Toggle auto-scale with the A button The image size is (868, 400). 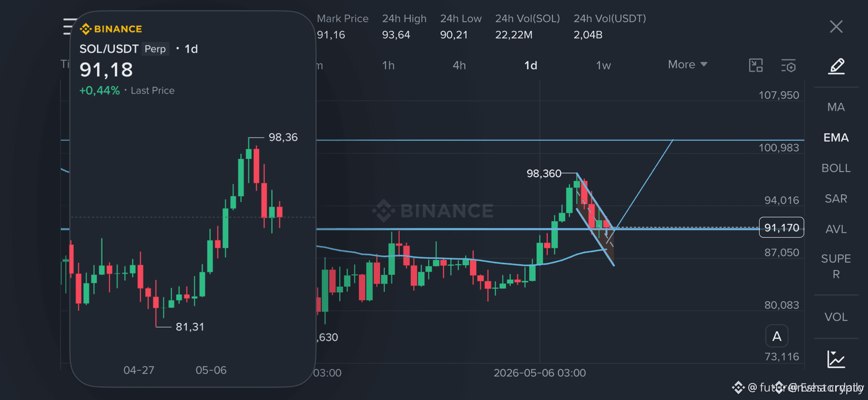click(777, 336)
